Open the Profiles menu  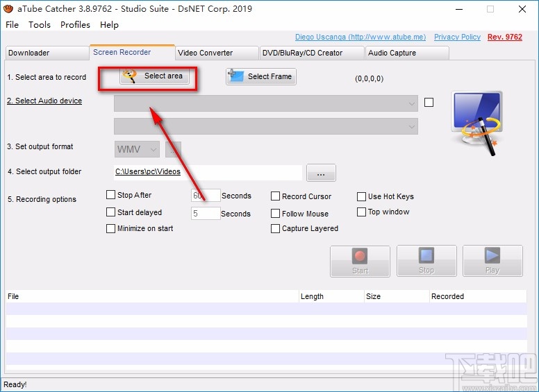point(75,24)
